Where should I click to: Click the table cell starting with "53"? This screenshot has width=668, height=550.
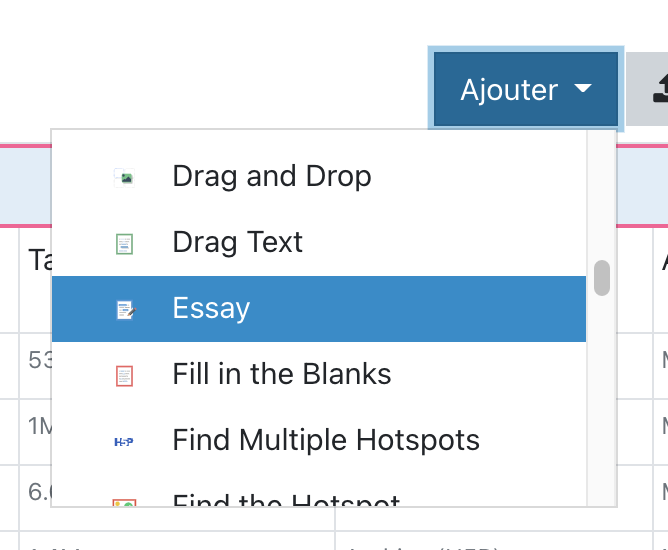(40, 360)
